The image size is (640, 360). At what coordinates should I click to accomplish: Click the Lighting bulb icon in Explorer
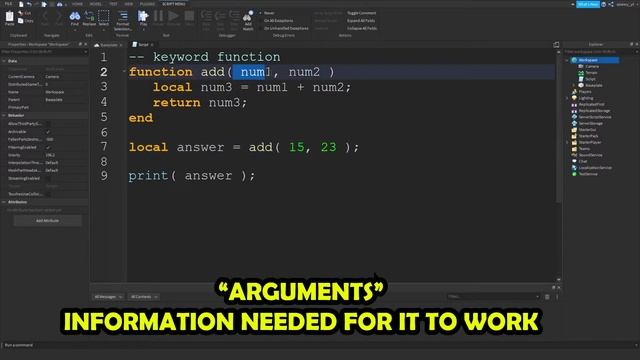point(574,98)
